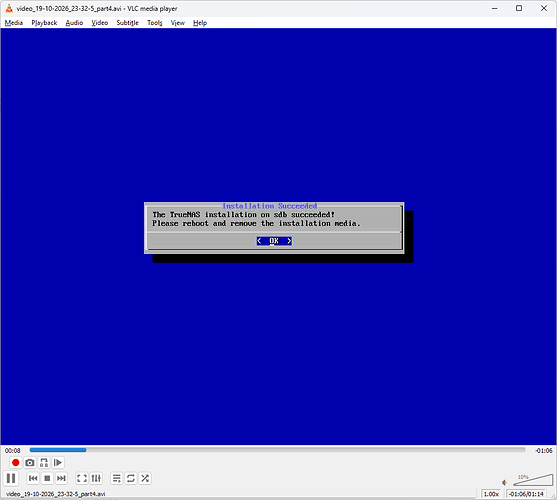Toggle remaining time -01:06 display

544,450
